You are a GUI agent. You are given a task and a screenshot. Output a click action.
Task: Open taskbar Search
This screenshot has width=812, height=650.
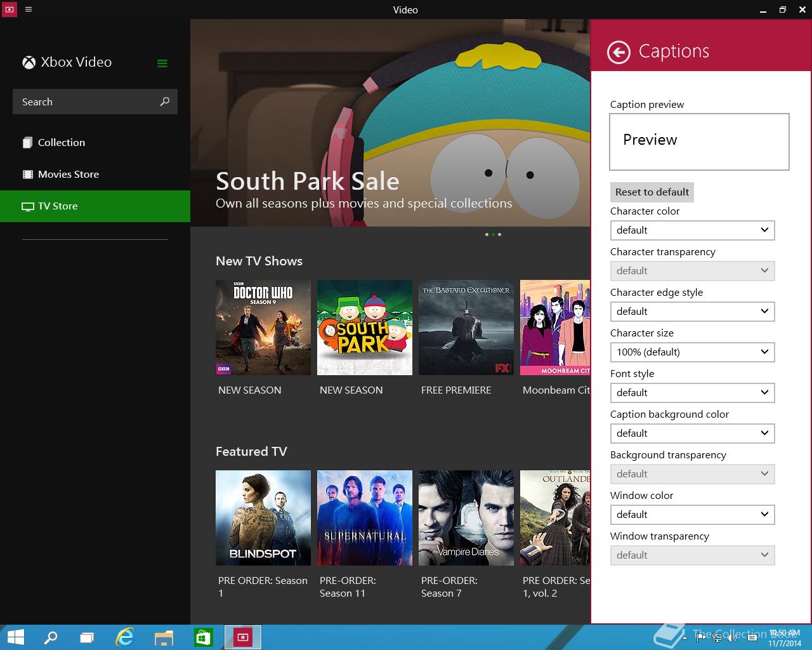point(51,637)
